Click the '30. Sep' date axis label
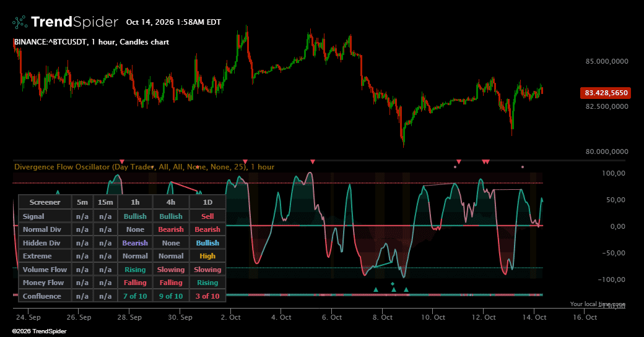This screenshot has height=337, width=644. [180, 317]
